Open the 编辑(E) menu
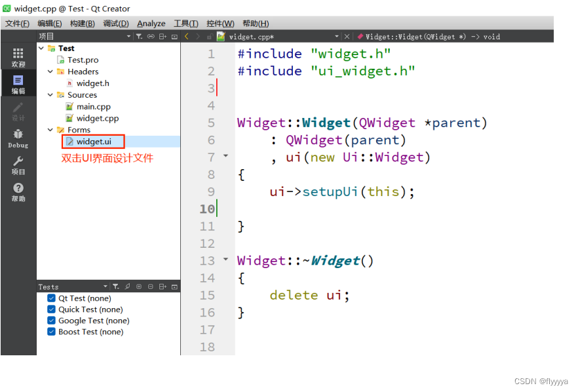578x392 pixels. coord(50,24)
